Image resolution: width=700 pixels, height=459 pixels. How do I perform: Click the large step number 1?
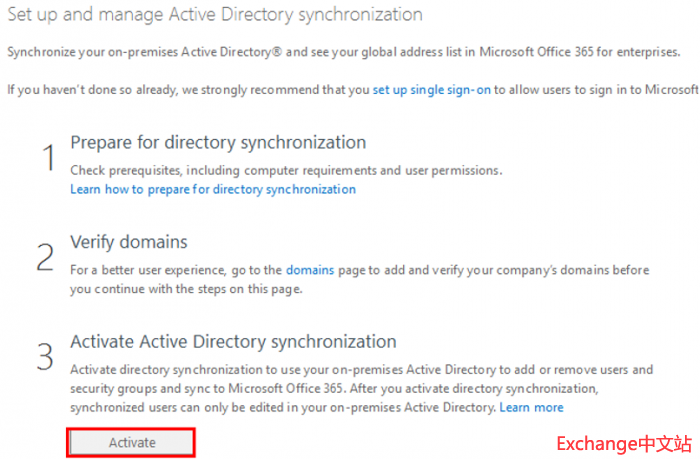coord(45,158)
